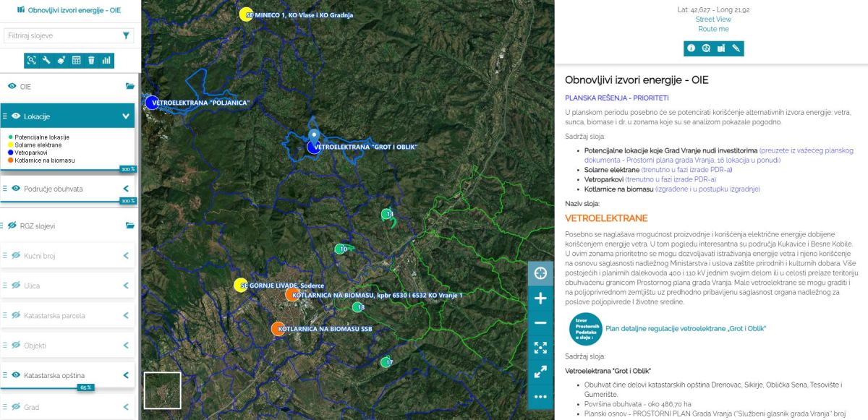Hide the Lokacije layer with eye icon
Screen dimensions: 868x420
(x=16, y=116)
